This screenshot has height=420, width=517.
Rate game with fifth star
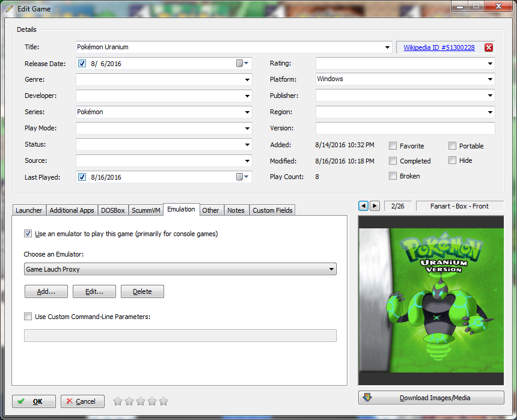pyautogui.click(x=164, y=401)
